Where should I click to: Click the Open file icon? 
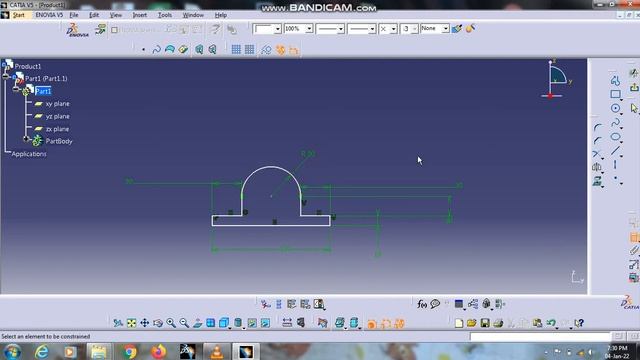471,323
